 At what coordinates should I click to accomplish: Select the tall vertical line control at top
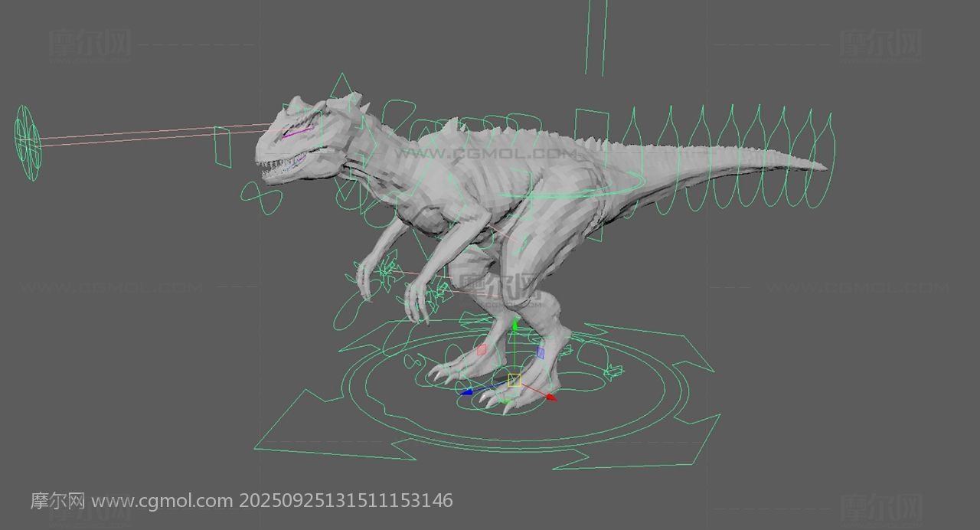click(596, 37)
